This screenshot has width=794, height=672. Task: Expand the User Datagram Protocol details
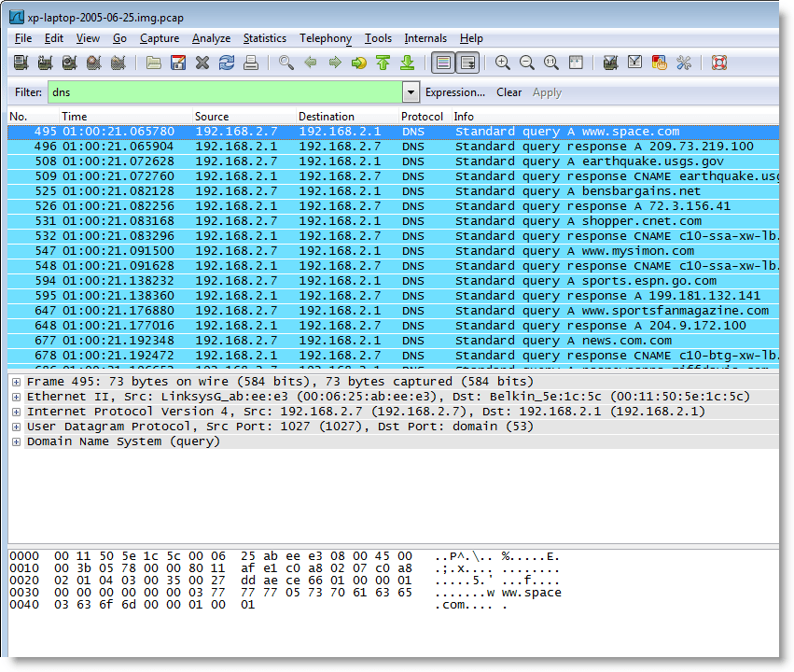[16, 427]
